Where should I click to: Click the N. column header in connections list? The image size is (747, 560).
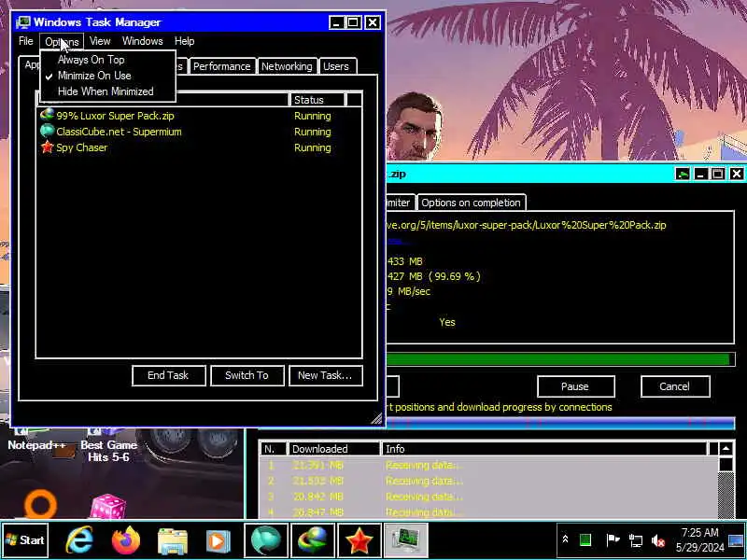(x=273, y=449)
